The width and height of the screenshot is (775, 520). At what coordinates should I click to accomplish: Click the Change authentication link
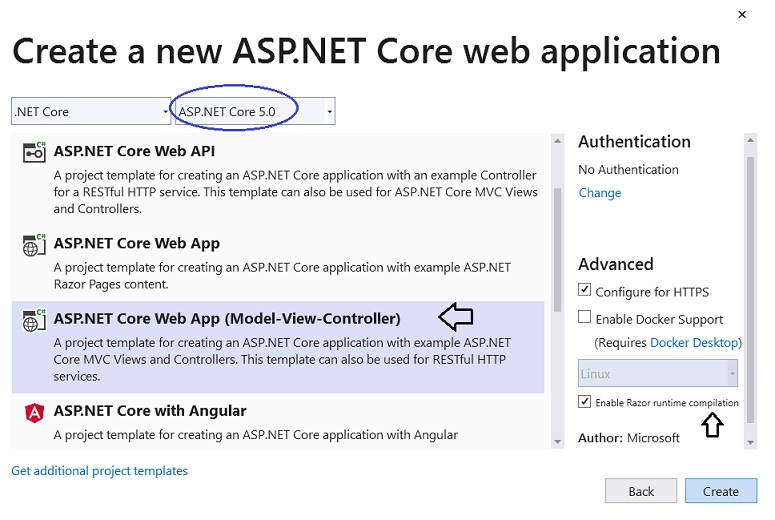[x=600, y=193]
